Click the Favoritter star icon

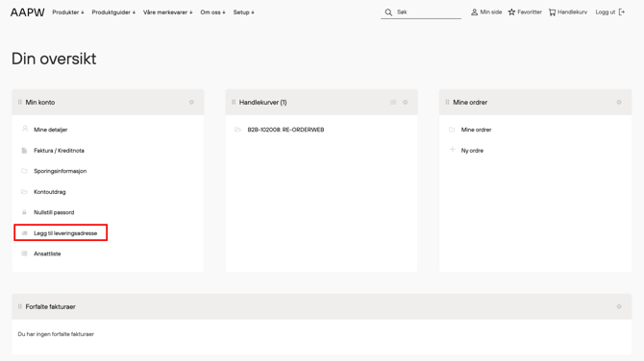click(x=511, y=12)
